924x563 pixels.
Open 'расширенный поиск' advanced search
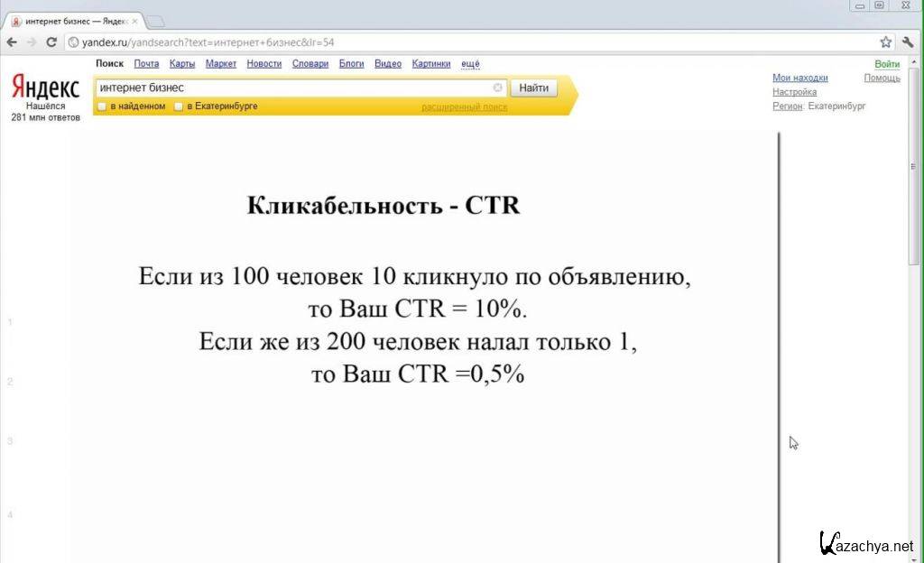click(x=464, y=106)
